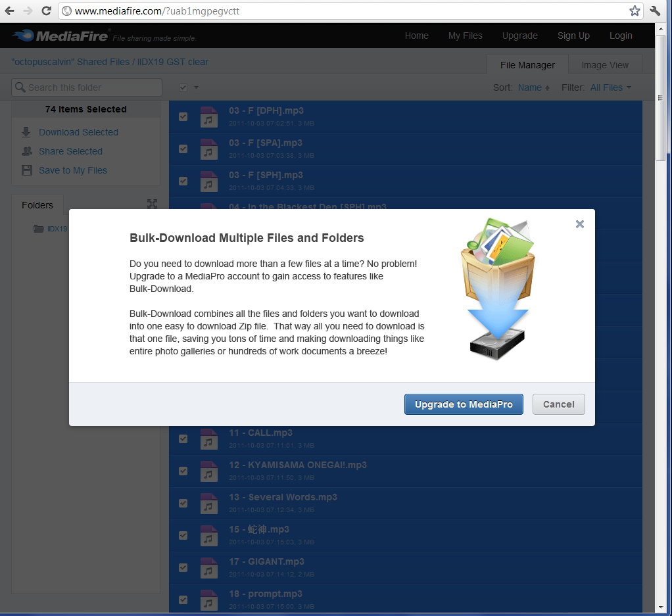
Task: Click the Search this folder field
Action: [x=87, y=87]
